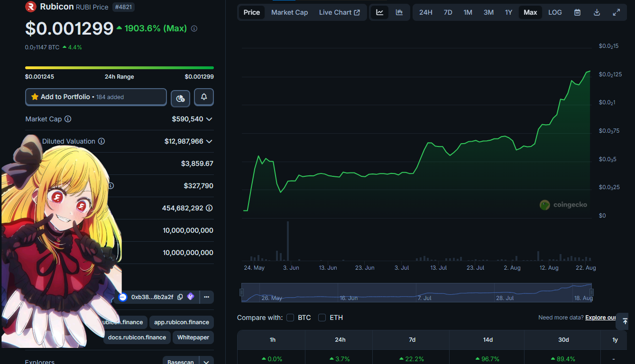The image size is (635, 364).
Task: Expand the Market Cap value chevron
Action: [x=209, y=119]
